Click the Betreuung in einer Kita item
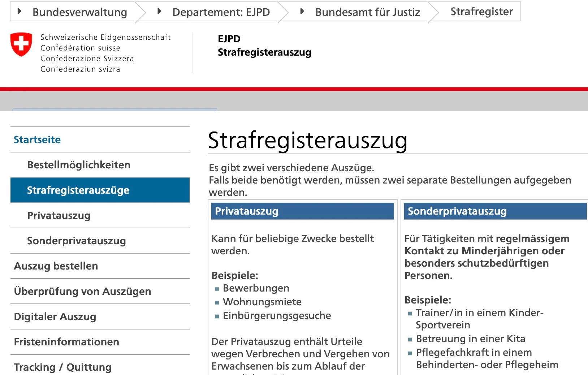The image size is (588, 375). tap(471, 339)
